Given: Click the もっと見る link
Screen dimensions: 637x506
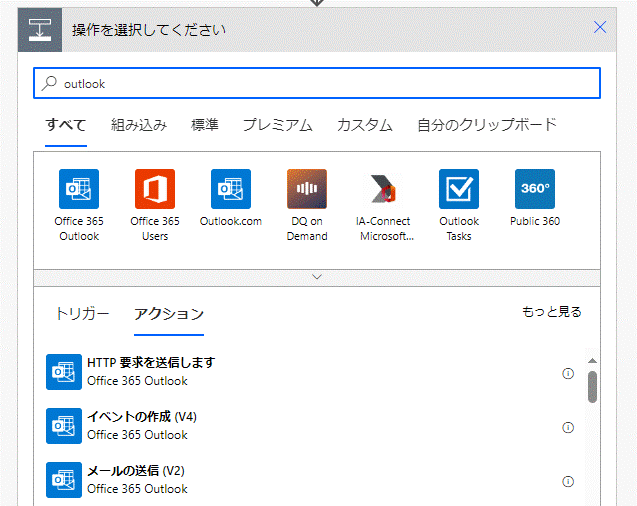Looking at the screenshot, I should (551, 312).
